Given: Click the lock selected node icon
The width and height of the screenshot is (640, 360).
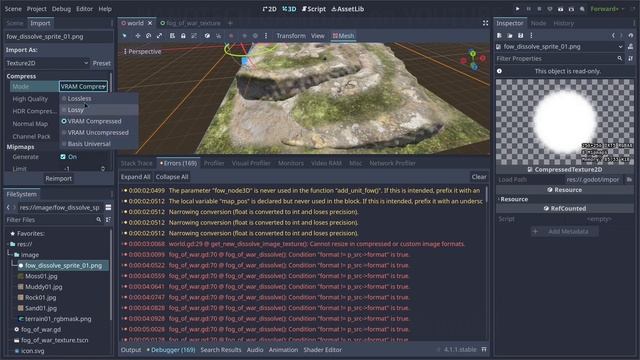Looking at the screenshot, I should 183,36.
